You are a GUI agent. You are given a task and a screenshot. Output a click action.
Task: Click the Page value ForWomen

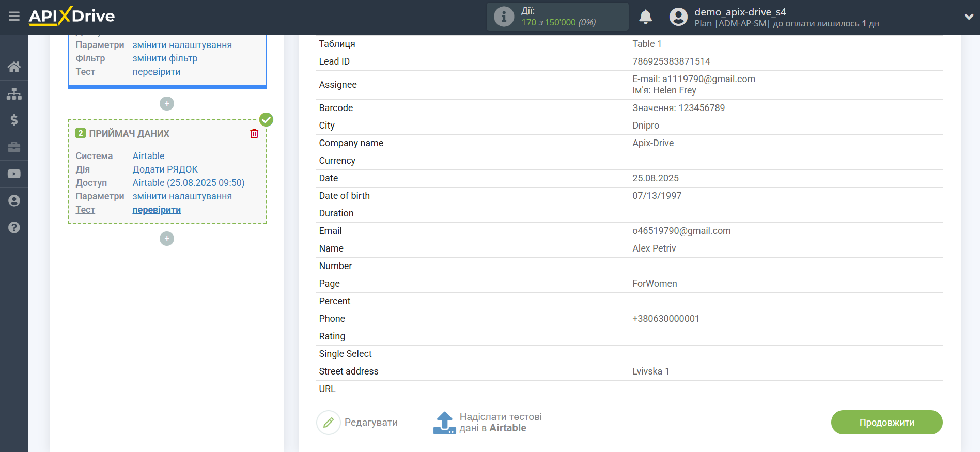[655, 284]
